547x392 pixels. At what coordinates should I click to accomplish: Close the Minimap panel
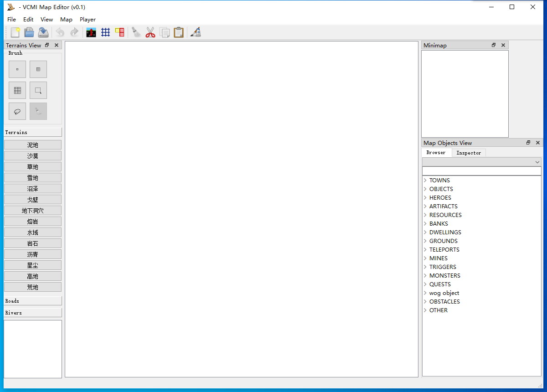[503, 45]
